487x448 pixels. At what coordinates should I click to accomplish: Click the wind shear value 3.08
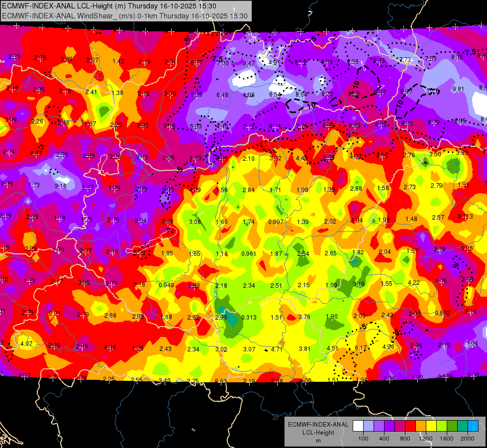coord(195,222)
